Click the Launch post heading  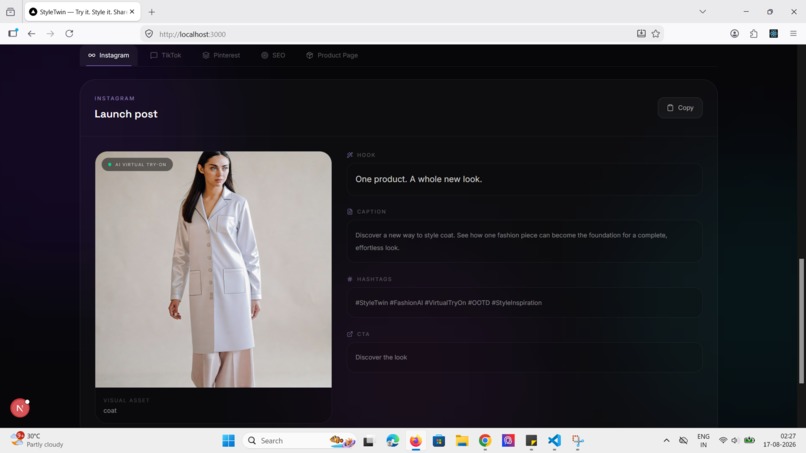point(126,114)
